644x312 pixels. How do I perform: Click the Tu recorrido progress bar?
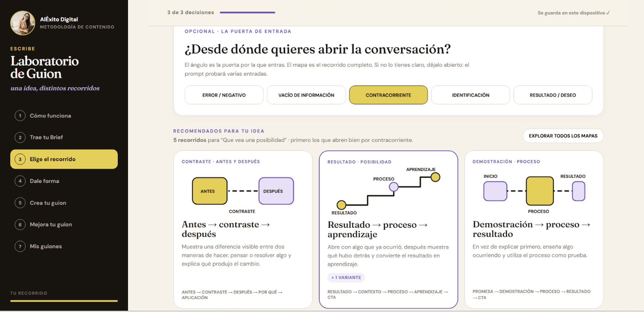coord(64,301)
